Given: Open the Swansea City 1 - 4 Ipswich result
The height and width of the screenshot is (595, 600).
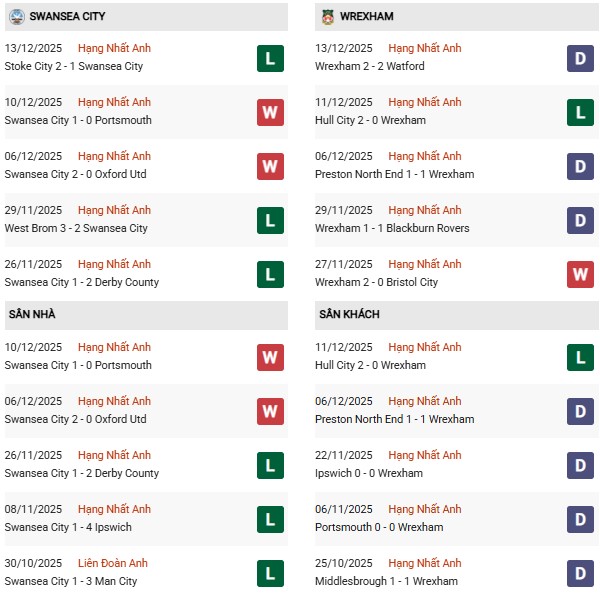Looking at the screenshot, I should (68, 528).
